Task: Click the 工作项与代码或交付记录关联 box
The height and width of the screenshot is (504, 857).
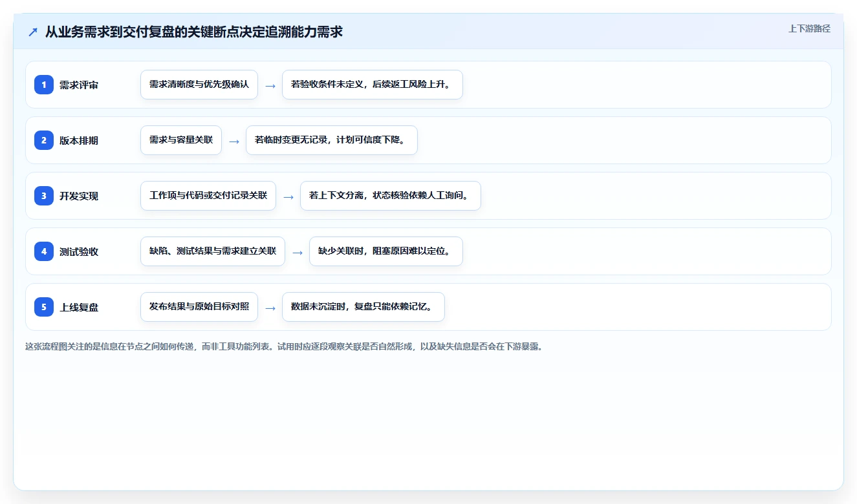Action: point(208,196)
